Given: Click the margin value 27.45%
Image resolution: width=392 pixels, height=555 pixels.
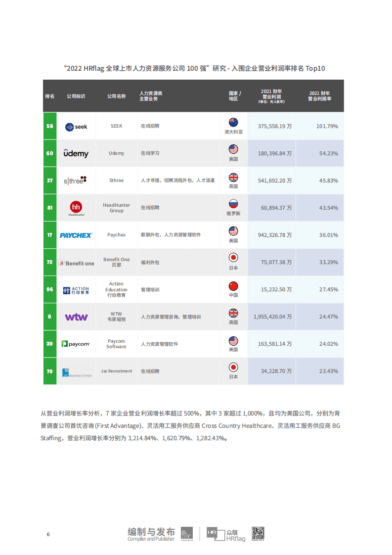Looking at the screenshot, I should [x=329, y=289].
